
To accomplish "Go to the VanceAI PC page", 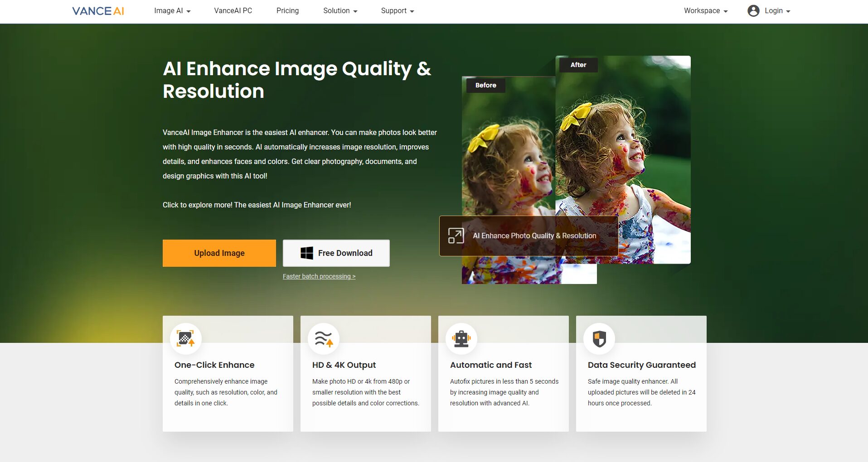I will tap(233, 11).
